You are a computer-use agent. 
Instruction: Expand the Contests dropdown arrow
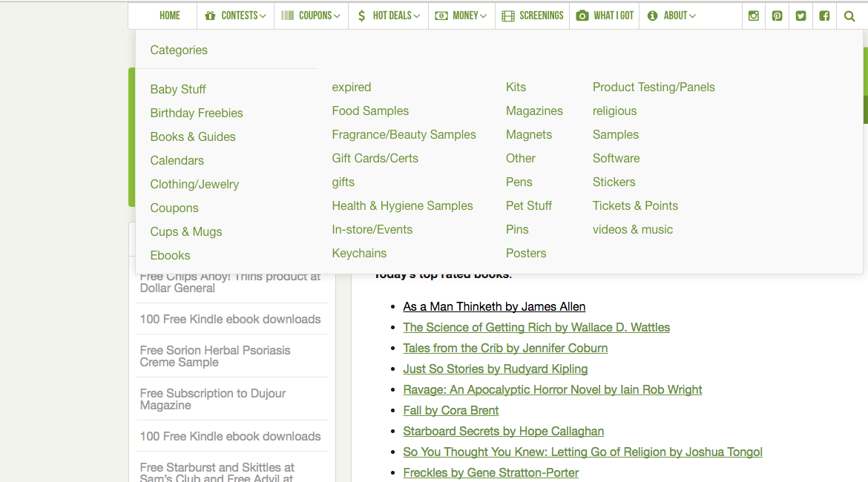pyautogui.click(x=263, y=16)
